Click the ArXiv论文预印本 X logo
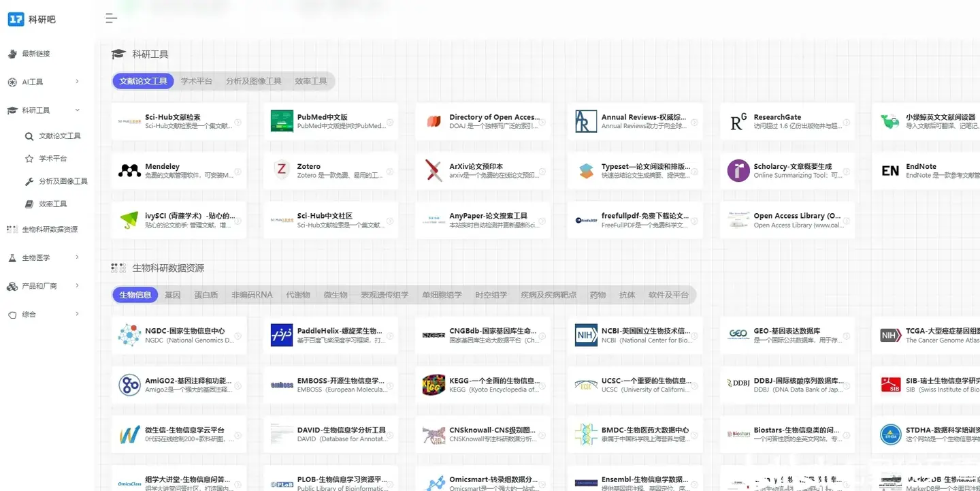Viewport: 980px width, 491px height. pos(434,170)
